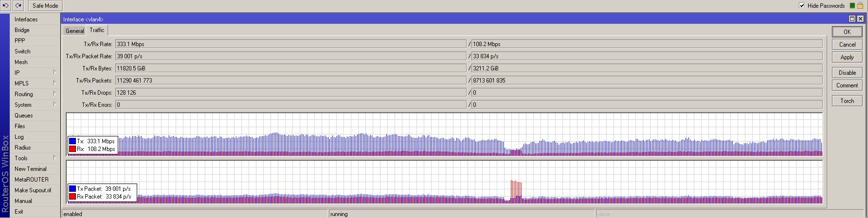Switch to the General tab
Image resolution: width=868 pixels, height=218 pixels.
pos(74,31)
